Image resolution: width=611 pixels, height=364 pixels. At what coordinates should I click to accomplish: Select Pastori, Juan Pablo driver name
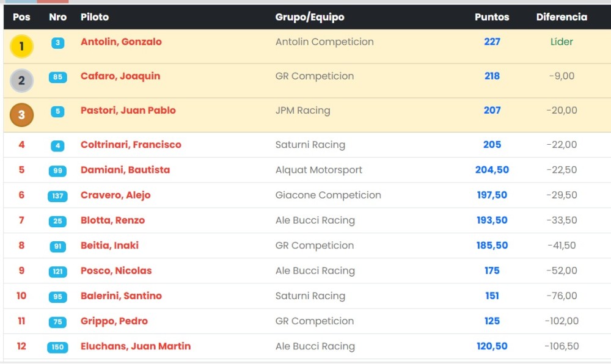(x=128, y=111)
